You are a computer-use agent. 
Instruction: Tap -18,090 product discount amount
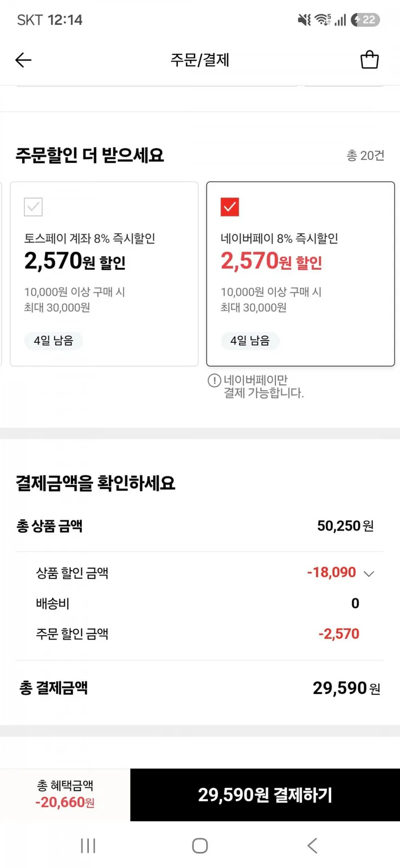(332, 572)
